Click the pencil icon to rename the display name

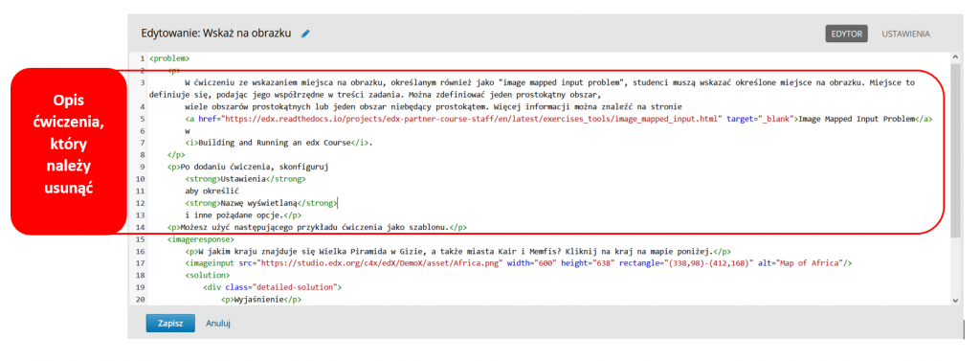point(305,34)
